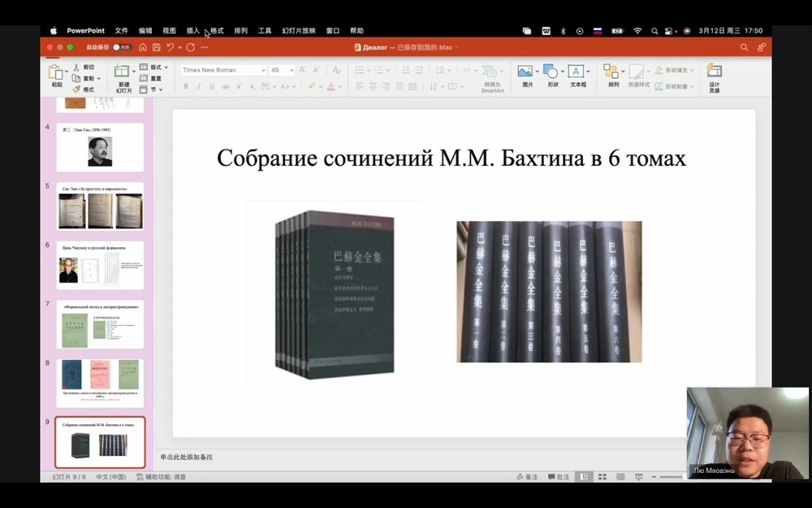Screen dimensions: 812x508
Task: Select slide 7 thumbnail in sidebar
Action: point(100,324)
